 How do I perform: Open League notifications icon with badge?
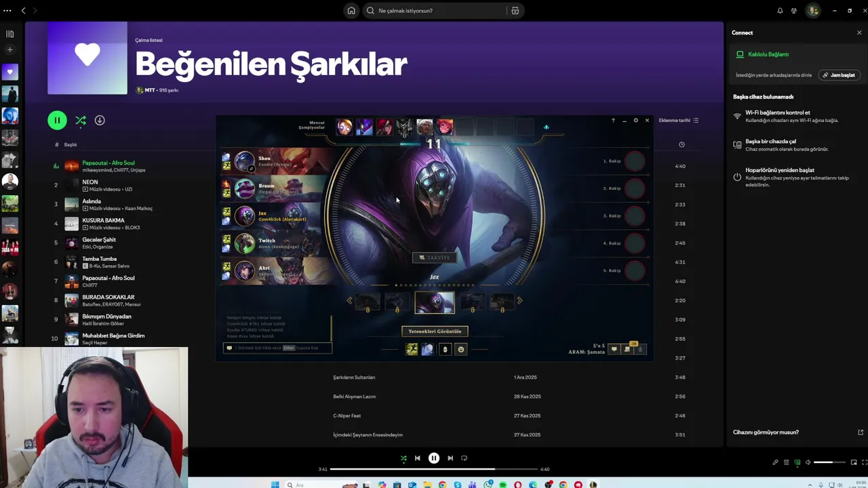(x=629, y=349)
